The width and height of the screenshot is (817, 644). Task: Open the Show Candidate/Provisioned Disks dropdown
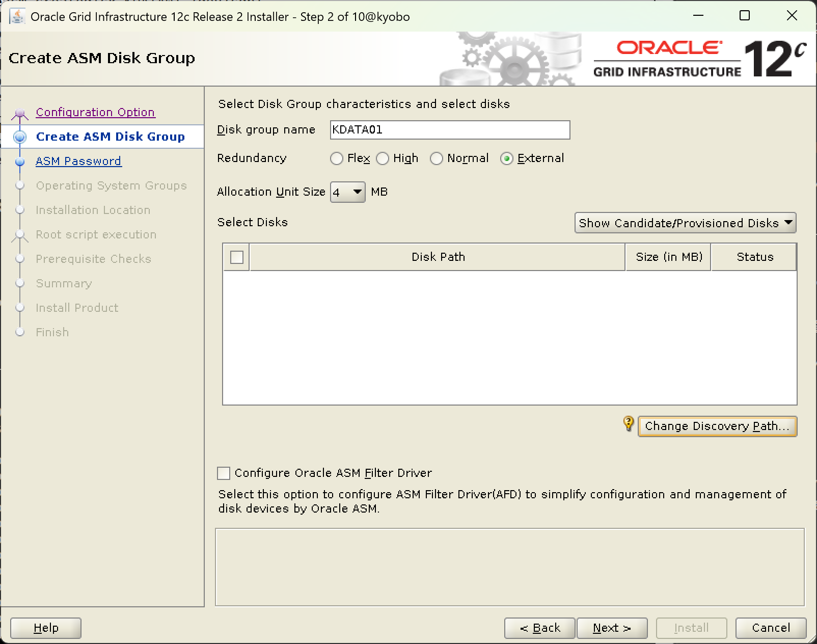coord(685,223)
